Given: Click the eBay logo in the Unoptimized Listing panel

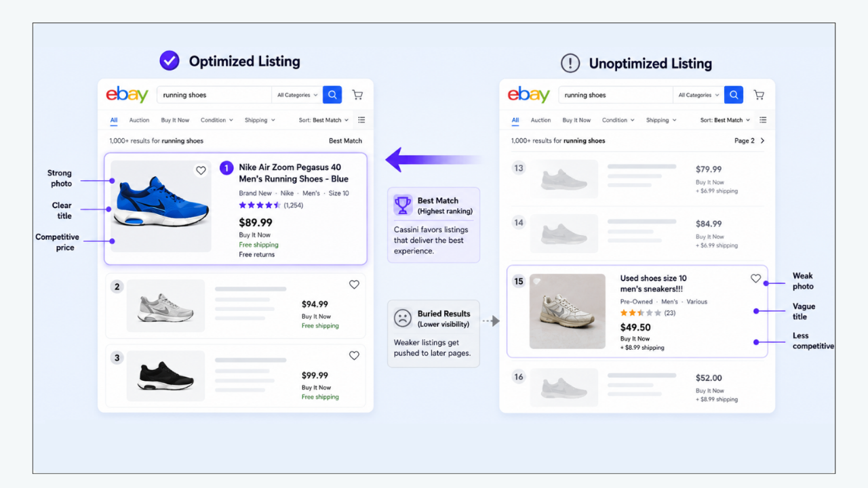Looking at the screenshot, I should coord(528,95).
